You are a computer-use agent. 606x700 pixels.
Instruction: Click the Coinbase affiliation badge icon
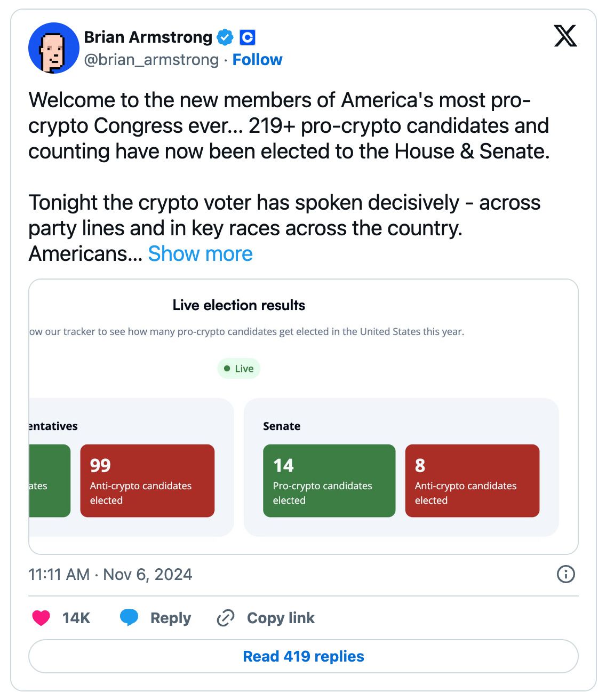tap(248, 37)
